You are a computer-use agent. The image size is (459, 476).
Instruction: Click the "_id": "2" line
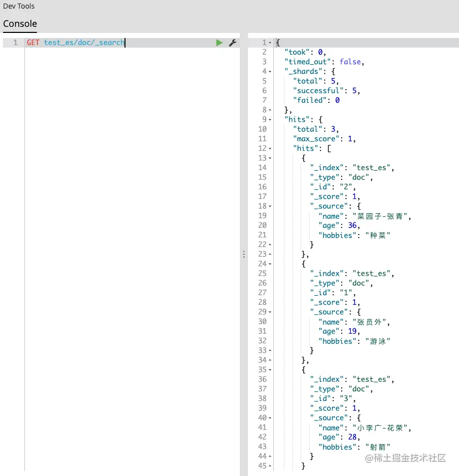click(x=333, y=187)
